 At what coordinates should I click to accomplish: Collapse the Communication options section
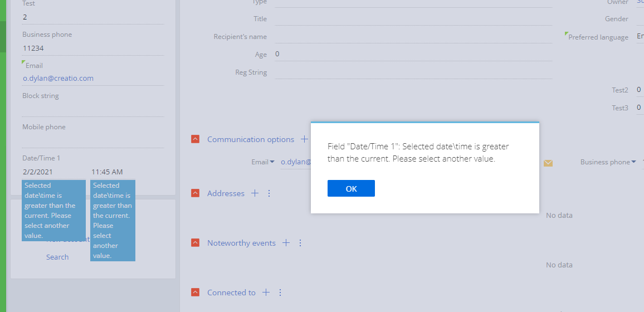click(196, 139)
